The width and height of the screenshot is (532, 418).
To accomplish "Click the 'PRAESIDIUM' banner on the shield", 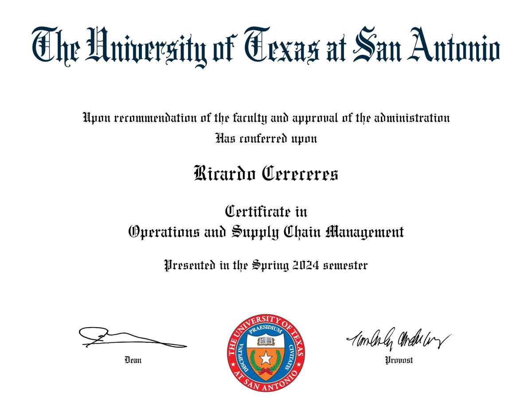I will click(x=266, y=331).
